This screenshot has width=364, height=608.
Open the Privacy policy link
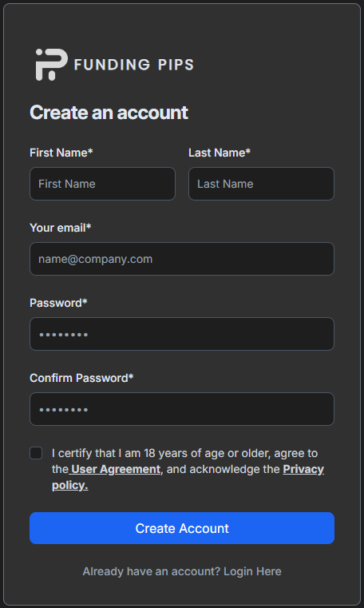(188, 477)
